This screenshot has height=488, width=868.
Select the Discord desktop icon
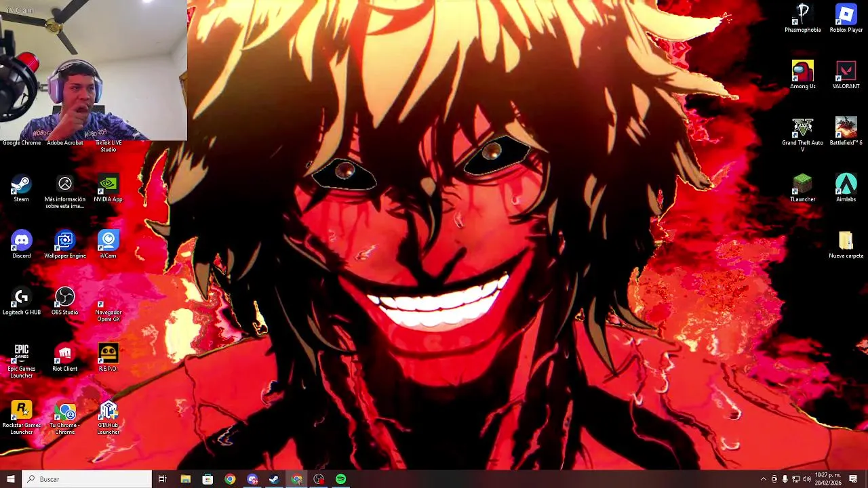click(x=21, y=245)
